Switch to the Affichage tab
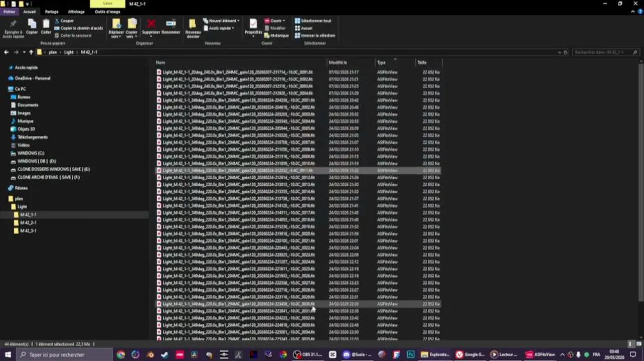The height and width of the screenshot is (361, 644). click(76, 12)
